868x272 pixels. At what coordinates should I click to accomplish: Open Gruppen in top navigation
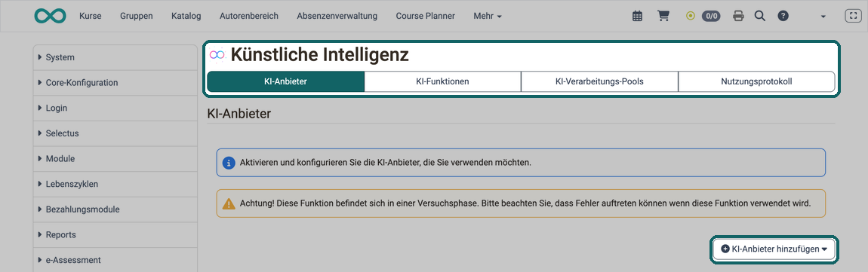click(136, 16)
